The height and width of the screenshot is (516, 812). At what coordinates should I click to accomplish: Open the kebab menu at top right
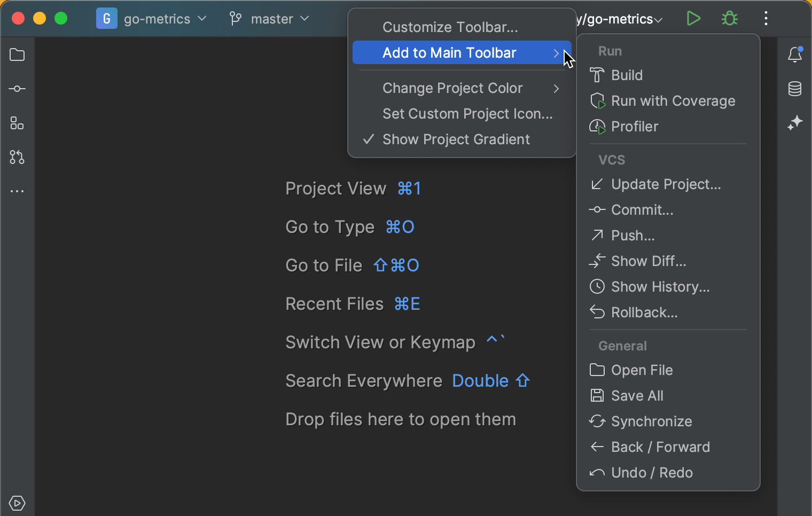coord(766,18)
